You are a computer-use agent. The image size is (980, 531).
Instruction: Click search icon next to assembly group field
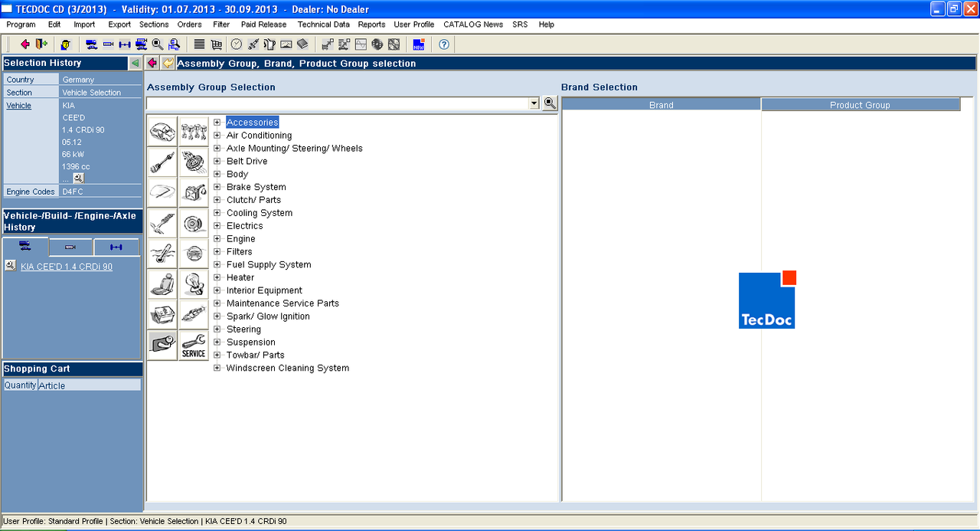550,103
